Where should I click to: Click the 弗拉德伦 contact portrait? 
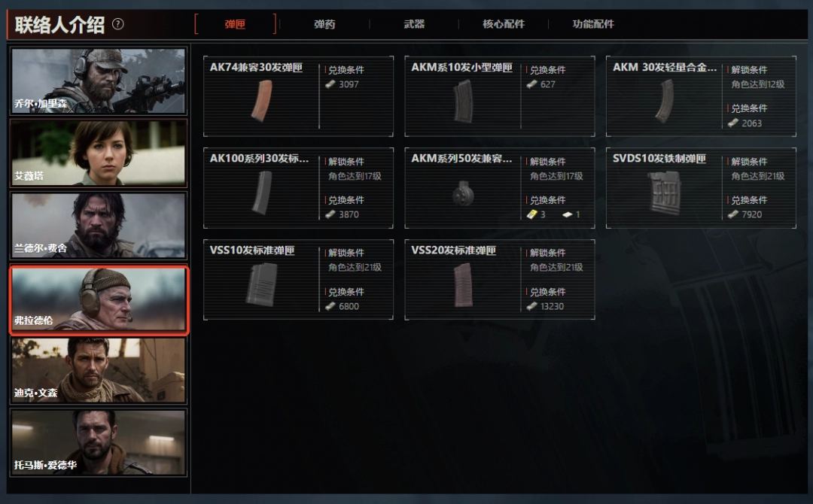(99, 299)
